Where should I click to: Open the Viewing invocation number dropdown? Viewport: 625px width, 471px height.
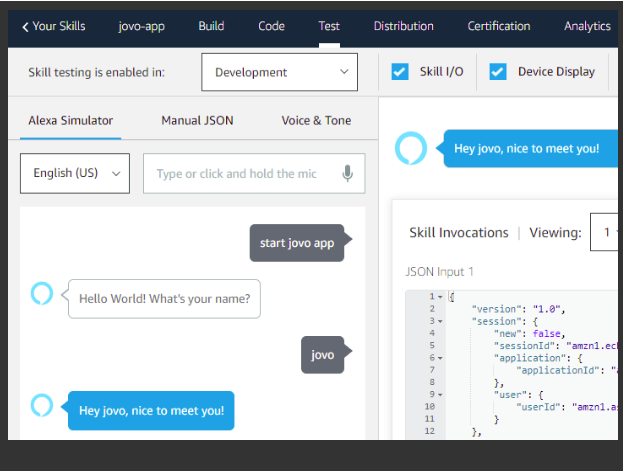[x=605, y=232]
